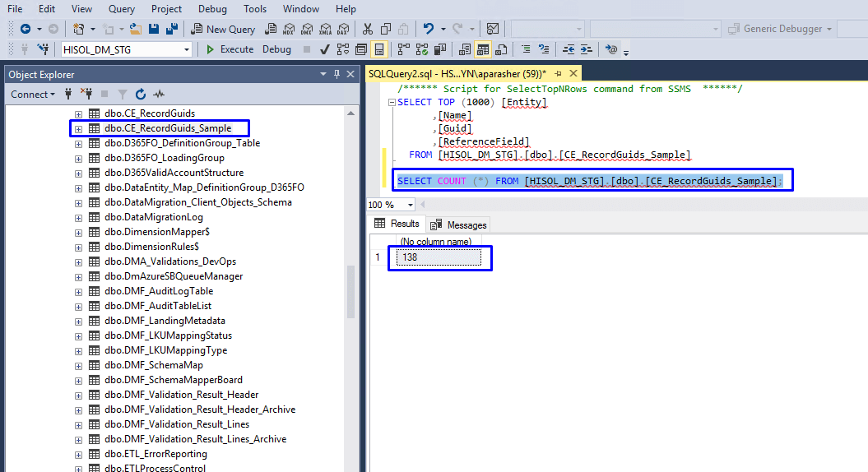
Task: Expand the dbo.CE_RecordGuids_Sample table node
Action: point(79,128)
